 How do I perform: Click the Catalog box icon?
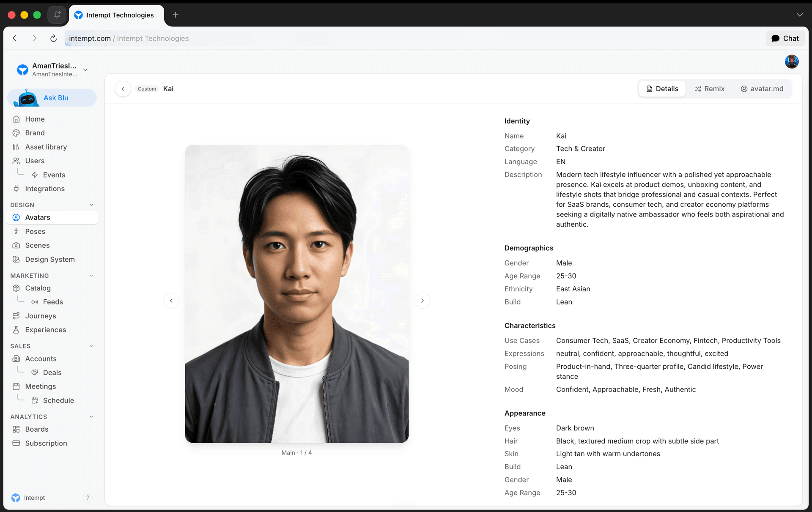pyautogui.click(x=16, y=288)
